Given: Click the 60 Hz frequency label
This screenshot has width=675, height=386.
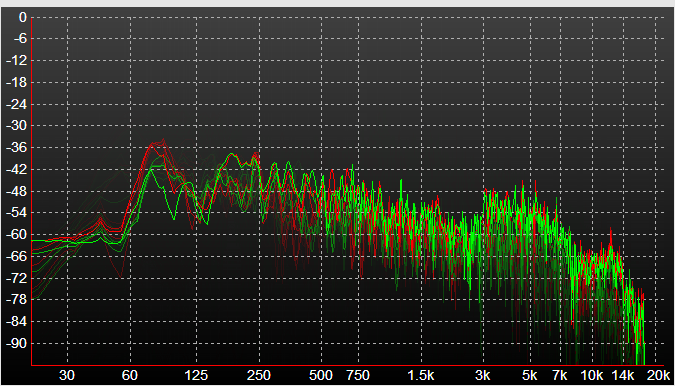Looking at the screenshot, I should 130,375.
